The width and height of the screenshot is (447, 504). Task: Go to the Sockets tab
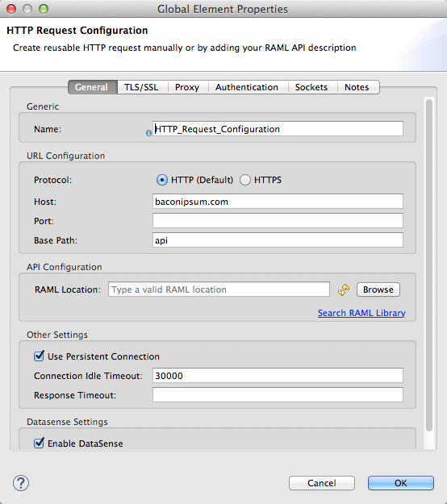pos(311,87)
